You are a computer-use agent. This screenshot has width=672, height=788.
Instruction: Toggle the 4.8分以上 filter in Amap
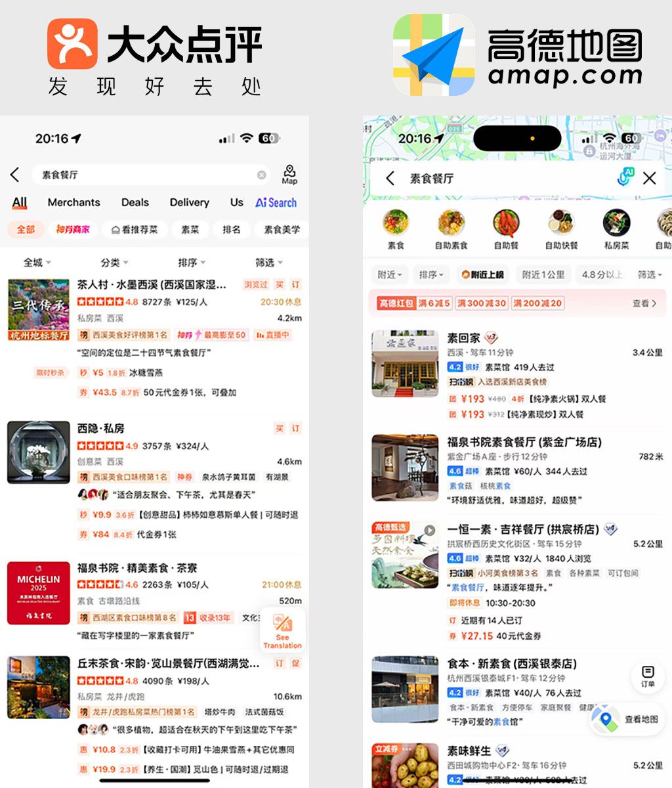pyautogui.click(x=602, y=274)
